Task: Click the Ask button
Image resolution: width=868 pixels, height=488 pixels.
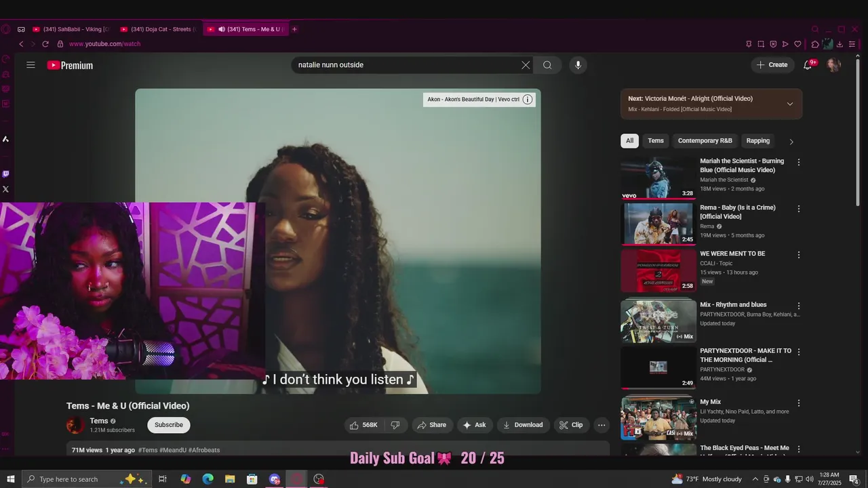Action: pos(475,425)
